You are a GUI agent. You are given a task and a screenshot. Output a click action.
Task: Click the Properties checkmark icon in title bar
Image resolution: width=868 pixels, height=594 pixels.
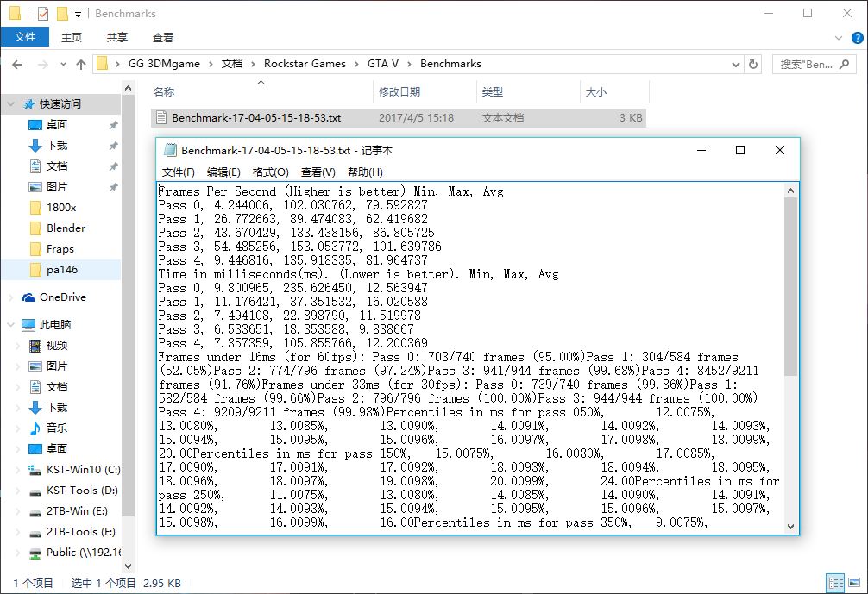coord(43,14)
